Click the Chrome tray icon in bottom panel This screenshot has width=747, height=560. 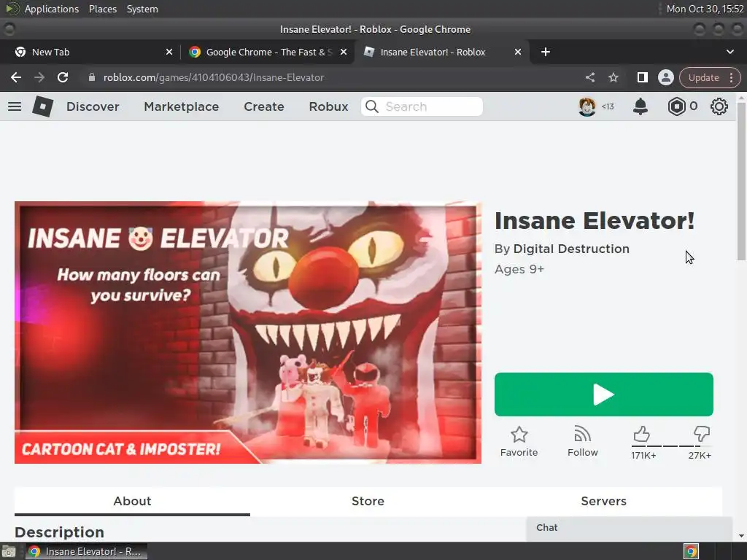coord(691,551)
